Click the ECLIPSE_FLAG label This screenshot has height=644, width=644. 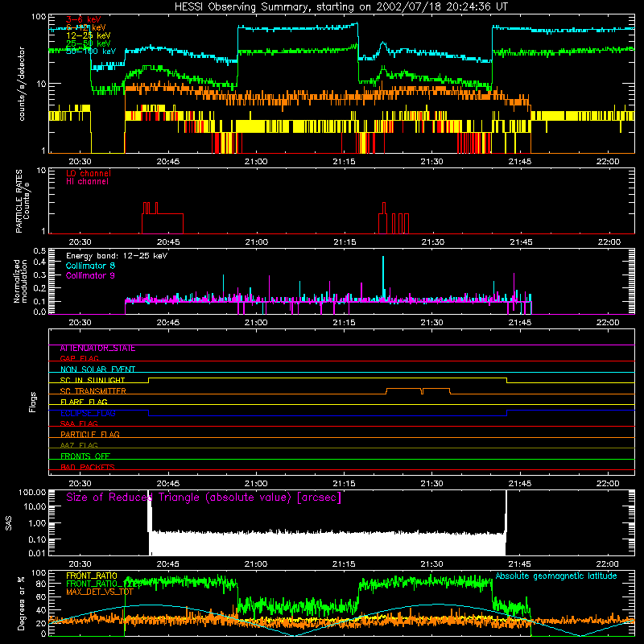coord(88,413)
